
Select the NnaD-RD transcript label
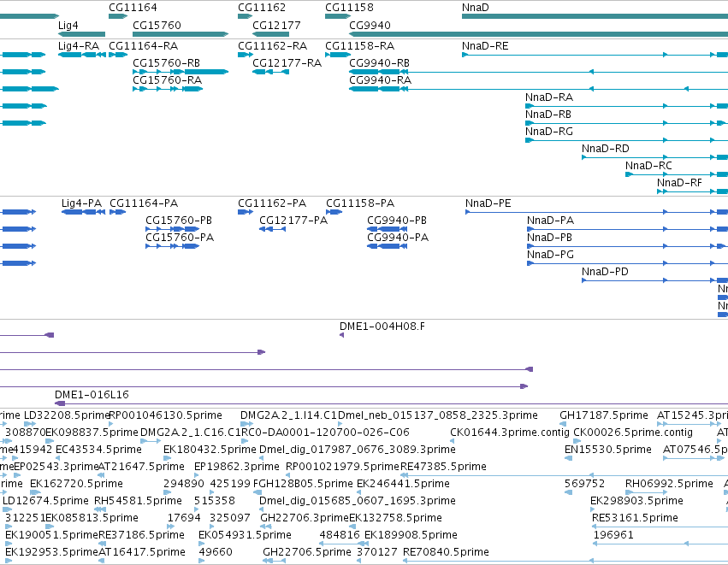(x=606, y=149)
